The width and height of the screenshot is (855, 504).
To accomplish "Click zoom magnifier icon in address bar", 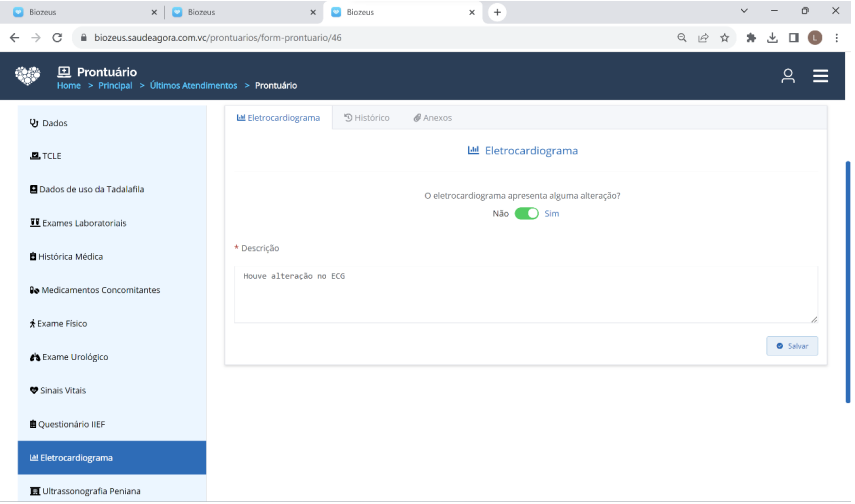I will coord(682,37).
